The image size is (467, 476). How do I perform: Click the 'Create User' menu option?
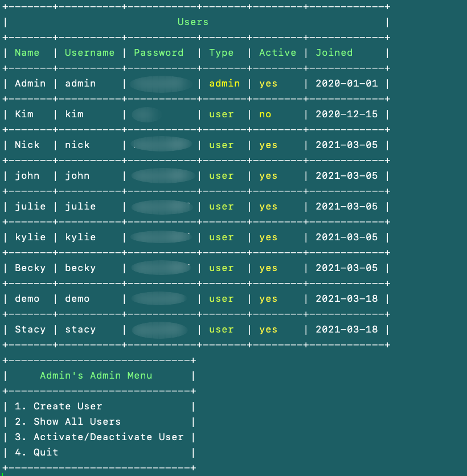[x=68, y=407]
